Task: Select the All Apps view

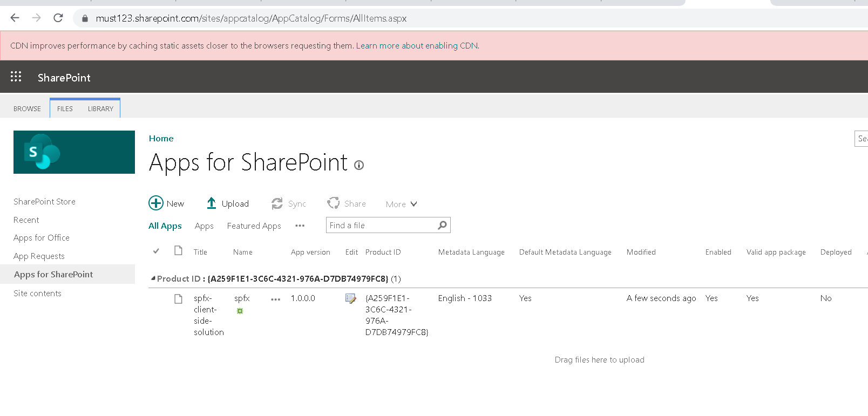Action: point(165,226)
